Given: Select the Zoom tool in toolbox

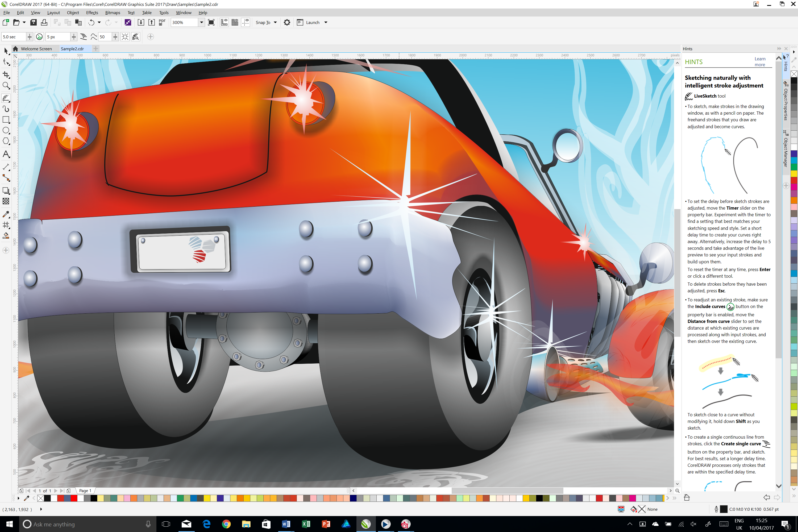Looking at the screenshot, I should (6, 85).
